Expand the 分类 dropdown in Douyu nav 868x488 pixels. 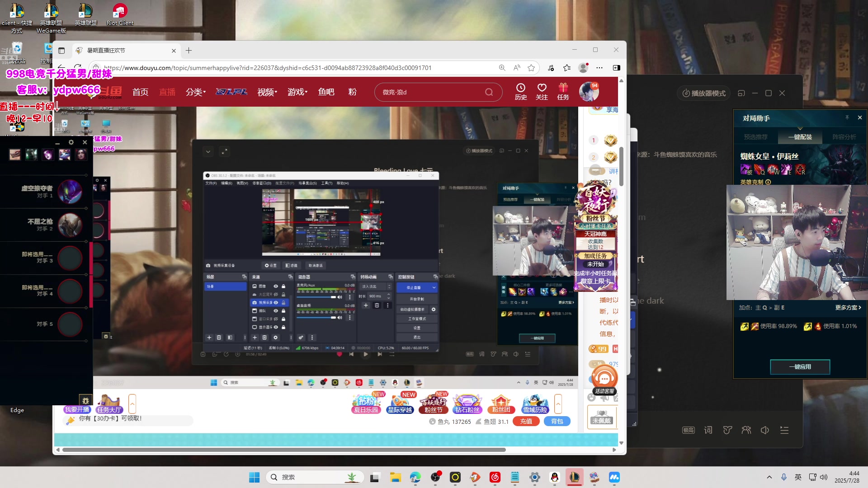point(196,92)
